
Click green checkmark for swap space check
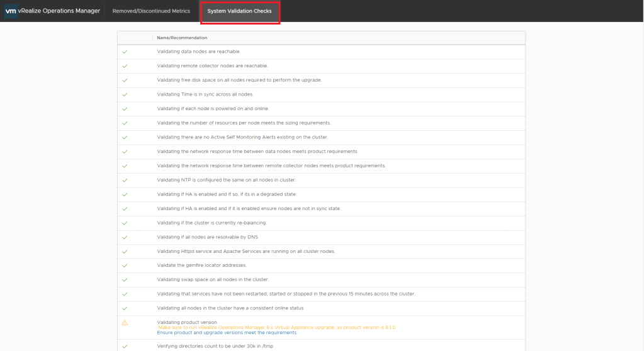125,280
